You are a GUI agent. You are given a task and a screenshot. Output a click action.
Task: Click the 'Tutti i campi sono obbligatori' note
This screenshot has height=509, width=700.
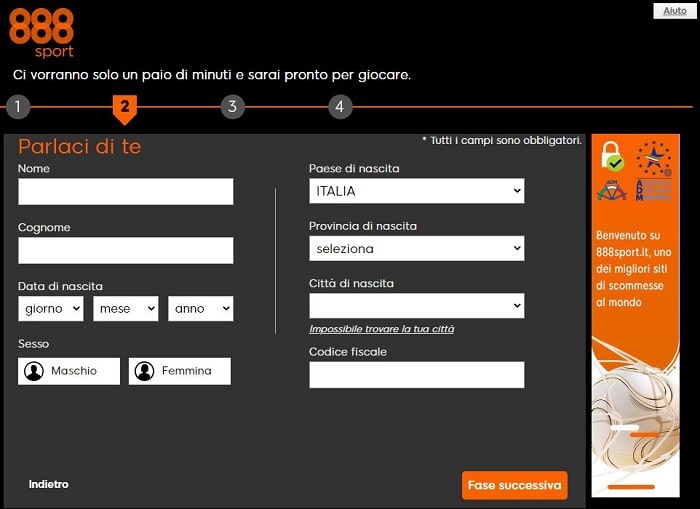[502, 141]
